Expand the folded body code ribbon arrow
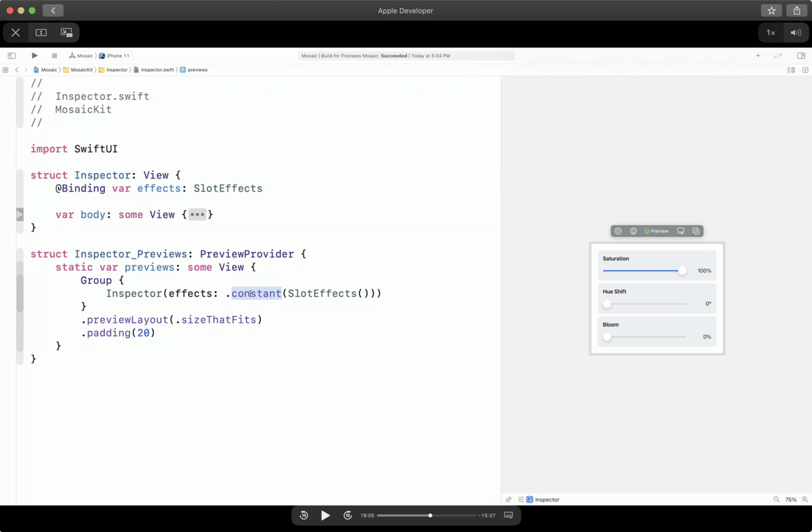Image resolution: width=812 pixels, height=532 pixels. tap(20, 215)
